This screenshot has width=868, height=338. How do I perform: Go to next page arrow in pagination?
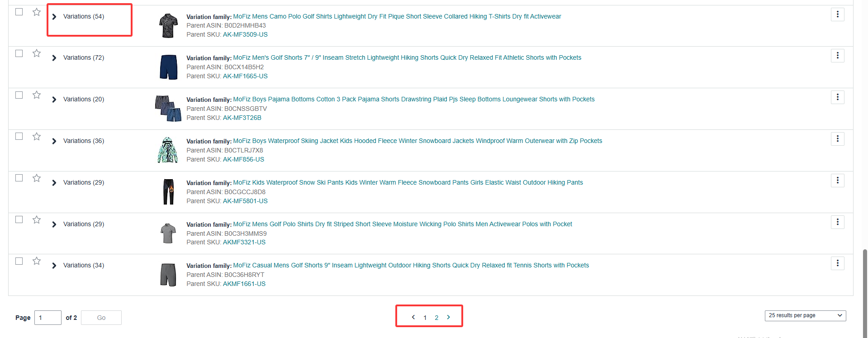[x=448, y=317]
